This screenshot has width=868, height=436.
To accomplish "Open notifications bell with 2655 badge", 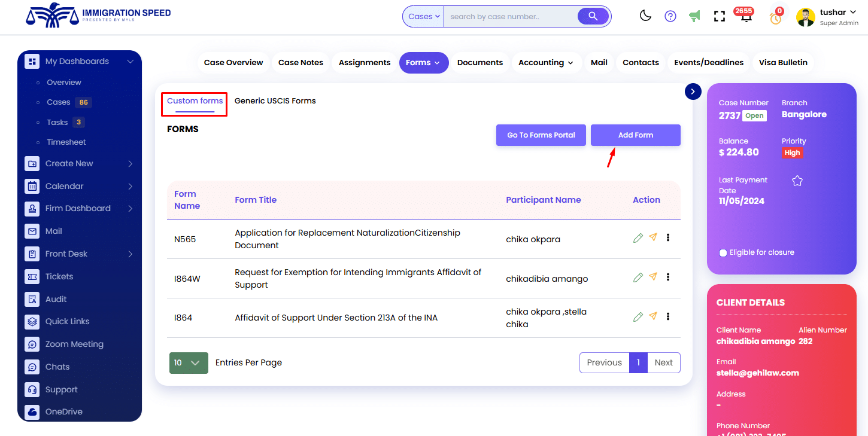I will click(x=746, y=17).
